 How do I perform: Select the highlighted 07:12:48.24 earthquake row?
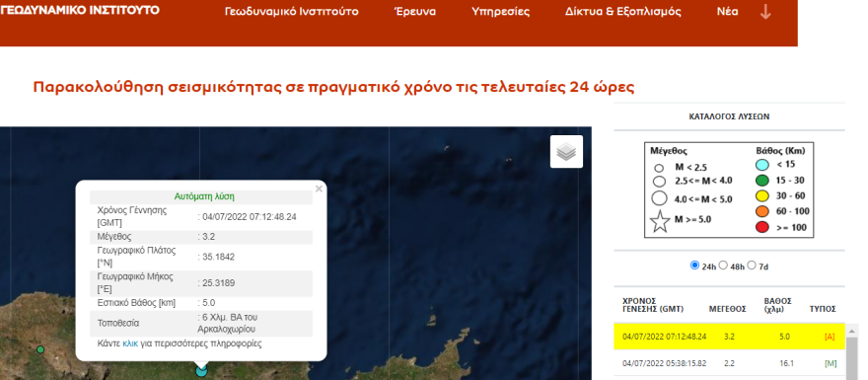(730, 337)
